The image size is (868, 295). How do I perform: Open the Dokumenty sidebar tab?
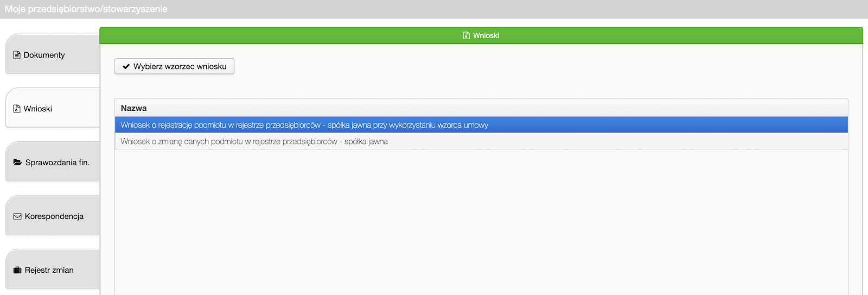tap(53, 54)
